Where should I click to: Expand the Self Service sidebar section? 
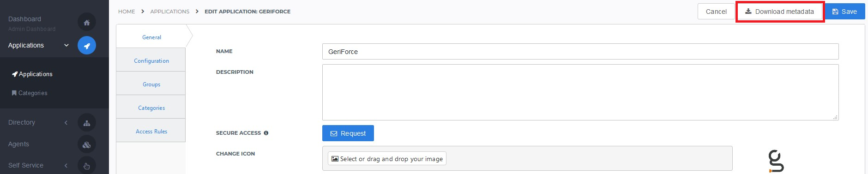point(66,166)
